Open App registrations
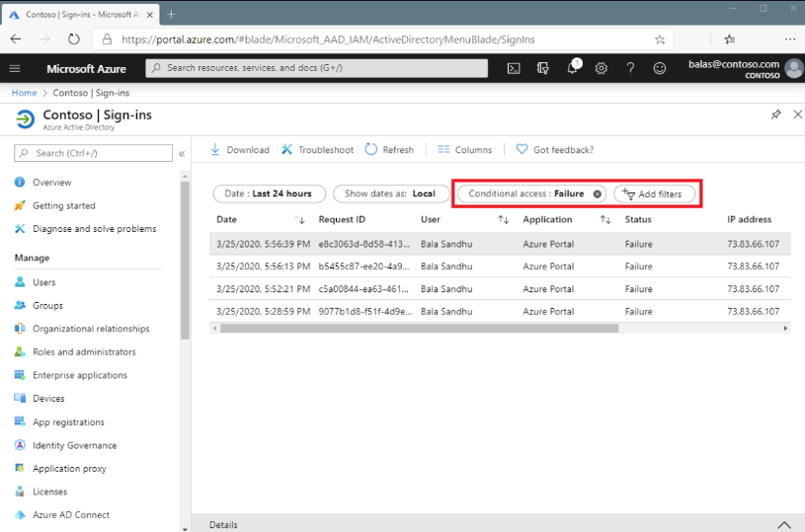Image resolution: width=805 pixels, height=532 pixels. (59, 422)
